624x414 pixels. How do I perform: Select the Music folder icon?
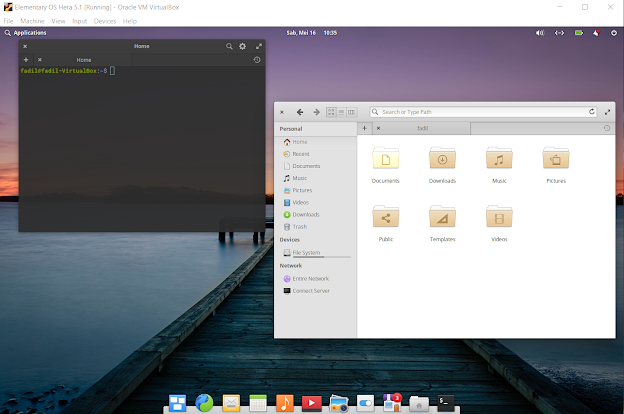499,158
